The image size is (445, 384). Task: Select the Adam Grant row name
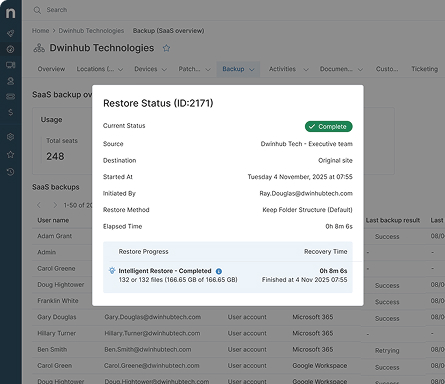coord(54,236)
